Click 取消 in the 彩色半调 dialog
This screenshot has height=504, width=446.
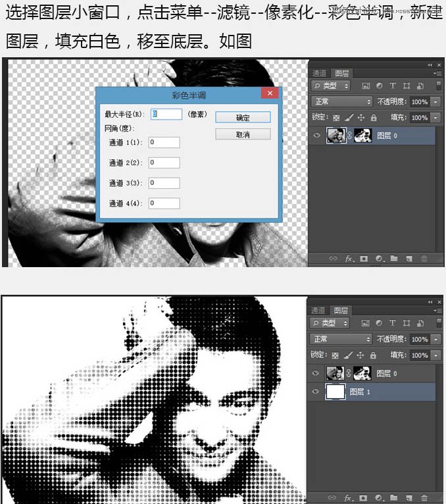243,134
